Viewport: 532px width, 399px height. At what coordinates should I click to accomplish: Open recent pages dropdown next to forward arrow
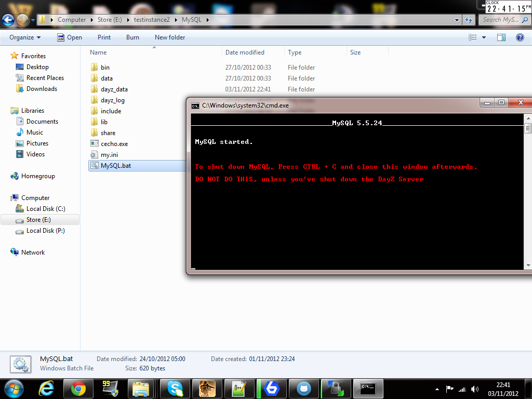(x=33, y=20)
